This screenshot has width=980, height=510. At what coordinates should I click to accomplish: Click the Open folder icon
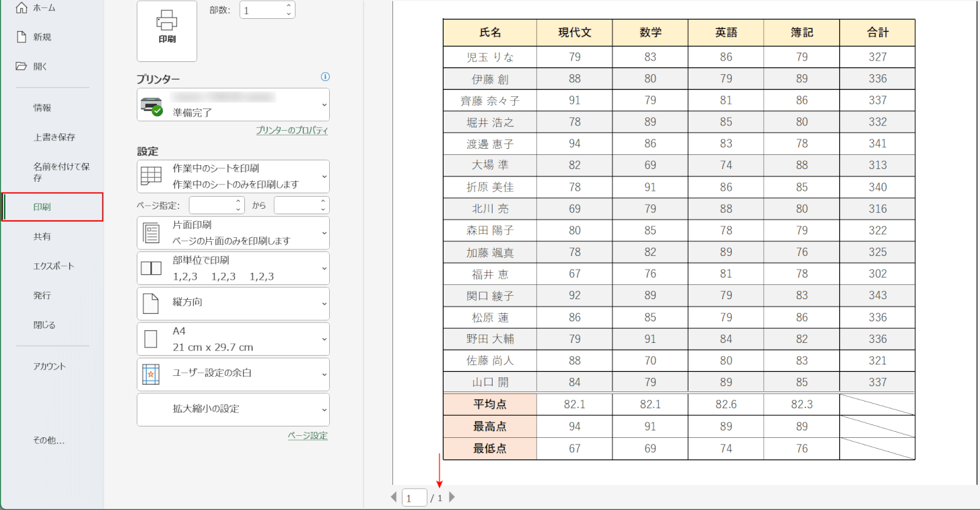point(22,66)
